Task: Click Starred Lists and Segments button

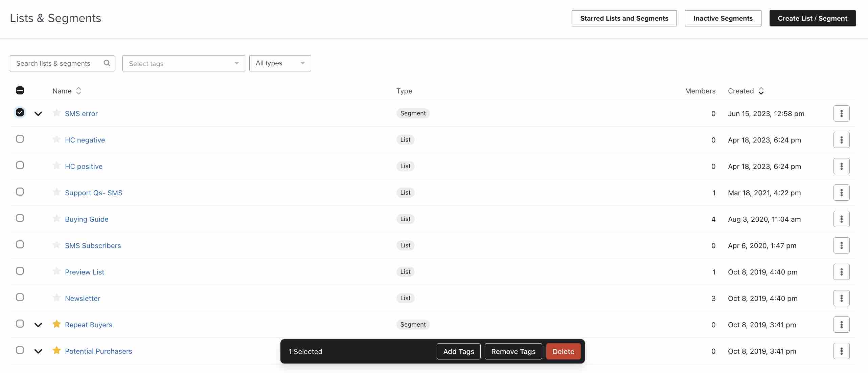Action: (624, 18)
